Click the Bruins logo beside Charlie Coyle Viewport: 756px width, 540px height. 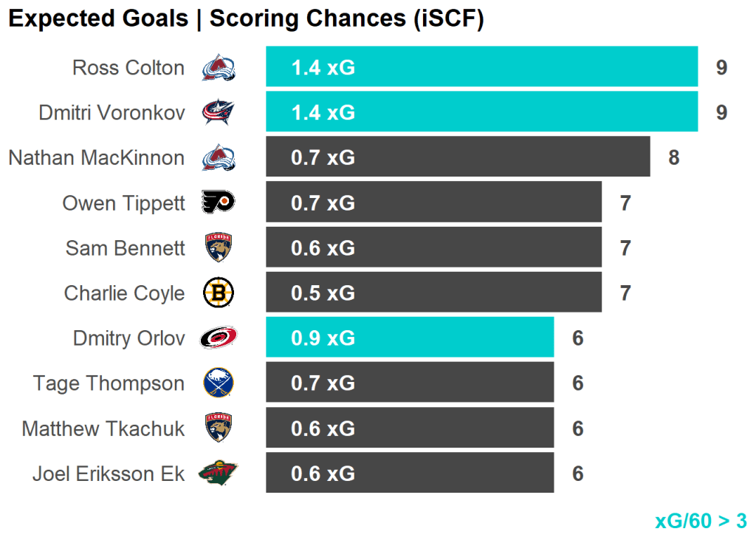coord(219,293)
